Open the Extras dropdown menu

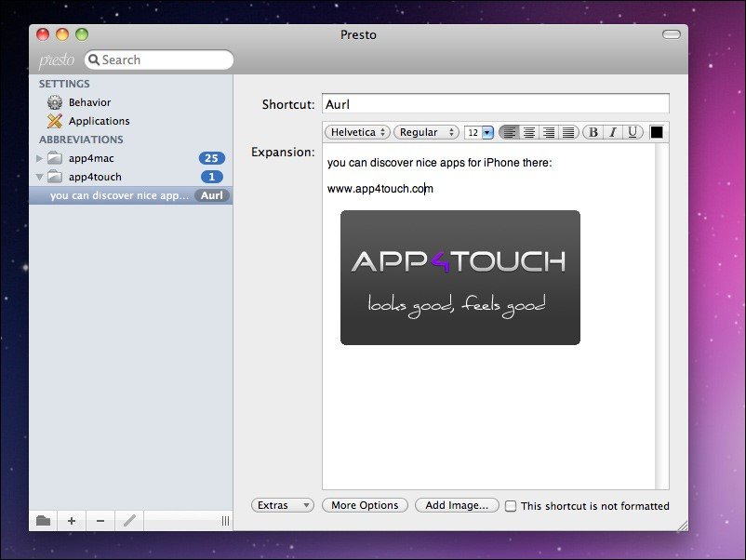[x=283, y=505]
